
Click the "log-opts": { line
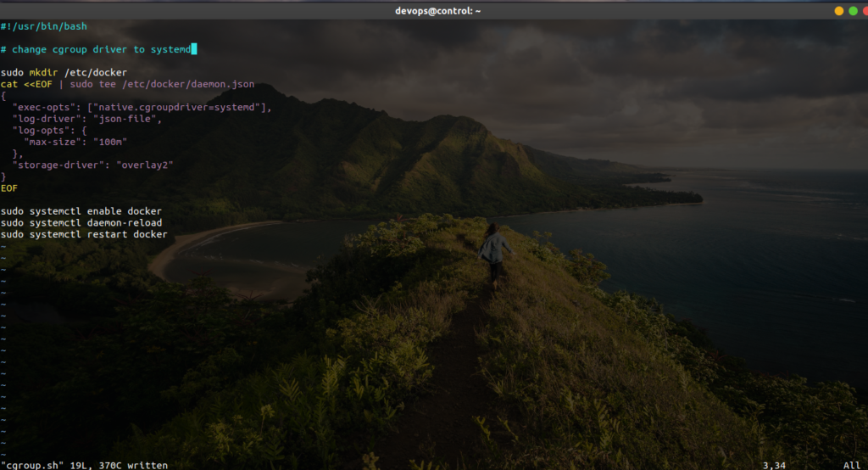click(x=49, y=131)
